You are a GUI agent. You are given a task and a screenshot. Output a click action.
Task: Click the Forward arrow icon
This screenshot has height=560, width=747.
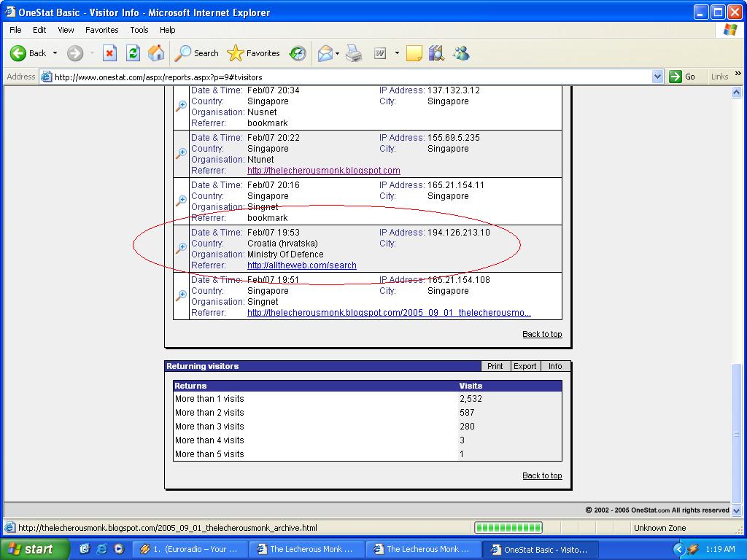click(x=75, y=52)
